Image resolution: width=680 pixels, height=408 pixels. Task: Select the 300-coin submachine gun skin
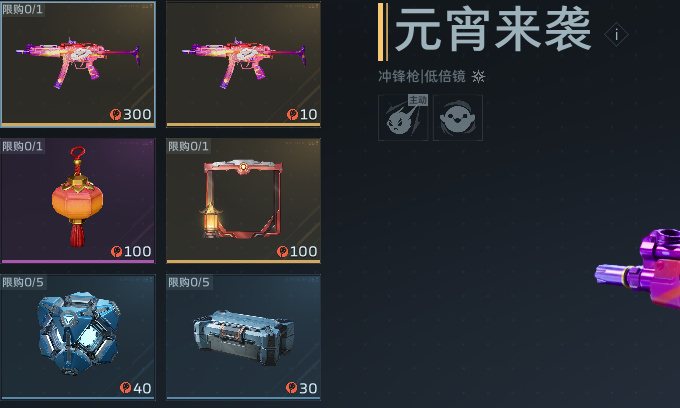pyautogui.click(x=78, y=64)
